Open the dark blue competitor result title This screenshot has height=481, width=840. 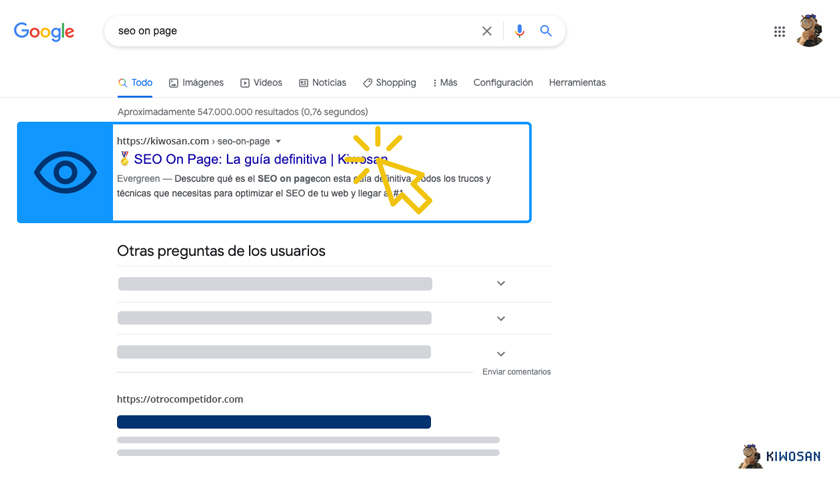[274, 422]
